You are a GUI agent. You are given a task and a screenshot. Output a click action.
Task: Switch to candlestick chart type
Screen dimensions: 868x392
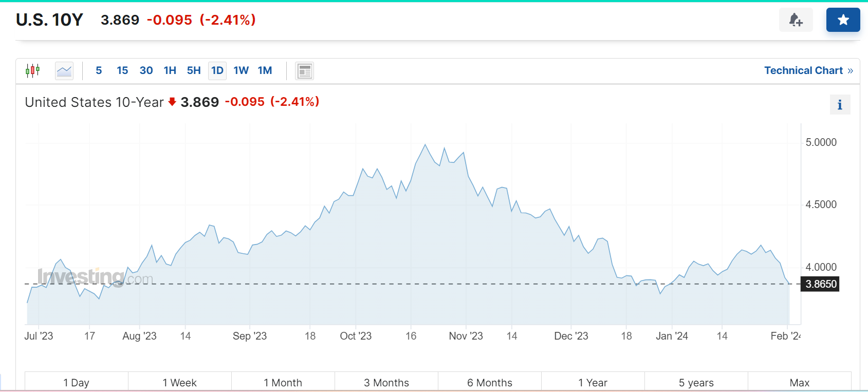pos(33,70)
